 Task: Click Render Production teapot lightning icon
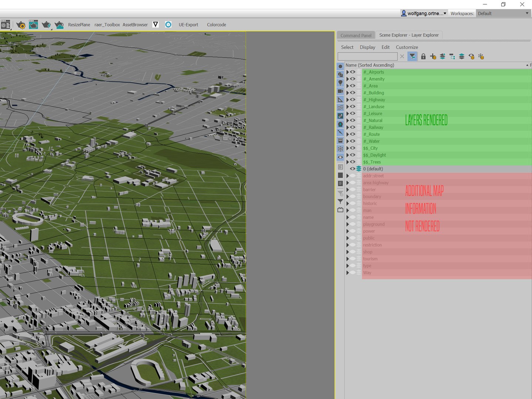click(46, 25)
